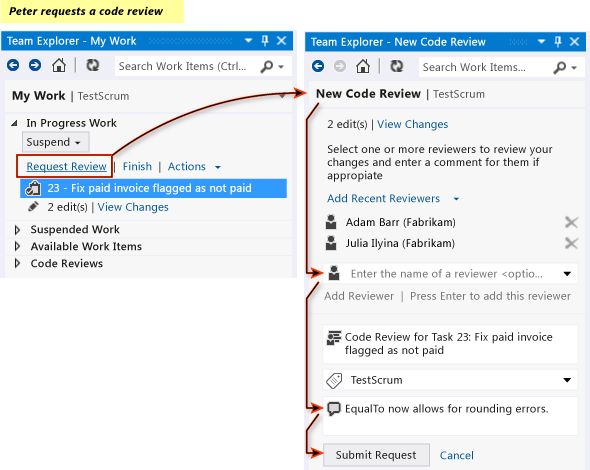Viewport: 590px width, 470px height.
Task: Edit the EqualTo comment box
Action: (450, 416)
